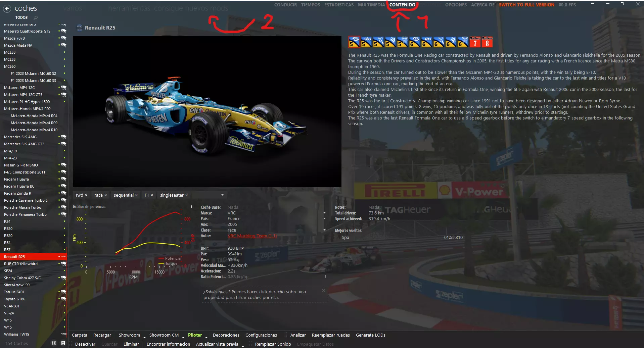Select F1 2023 Mclaren MCL60 S2

pos(34,73)
